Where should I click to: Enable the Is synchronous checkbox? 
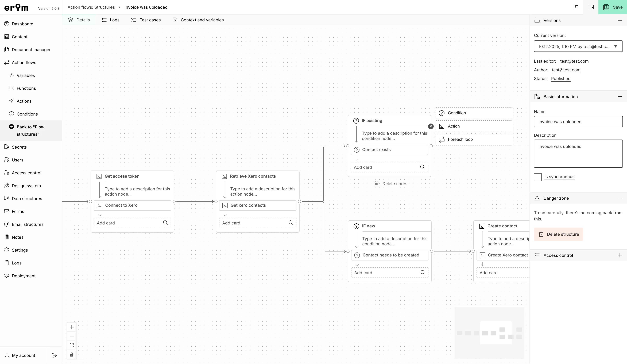click(x=538, y=177)
